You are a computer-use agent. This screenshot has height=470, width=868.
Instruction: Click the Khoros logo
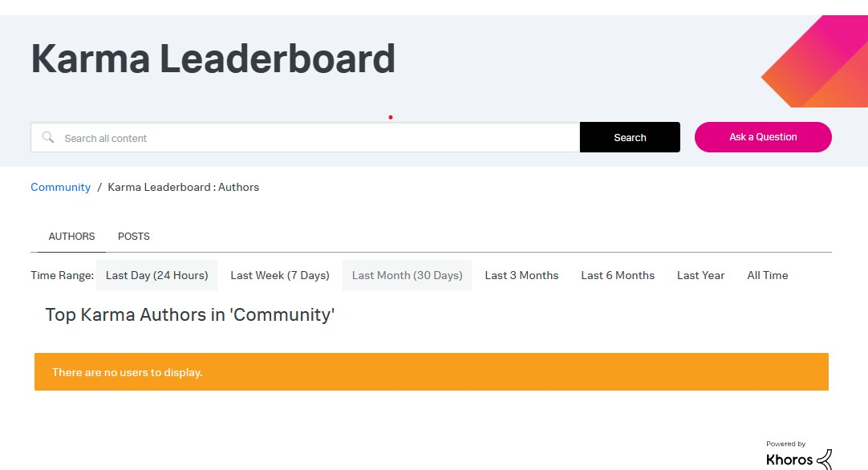click(x=798, y=457)
